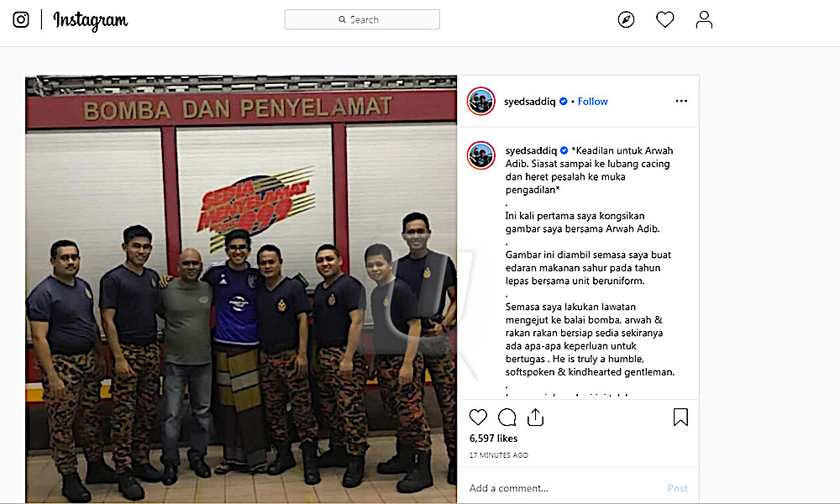Viewport: 840px width, 504px height.
Task: Click the Search input field
Action: (362, 20)
